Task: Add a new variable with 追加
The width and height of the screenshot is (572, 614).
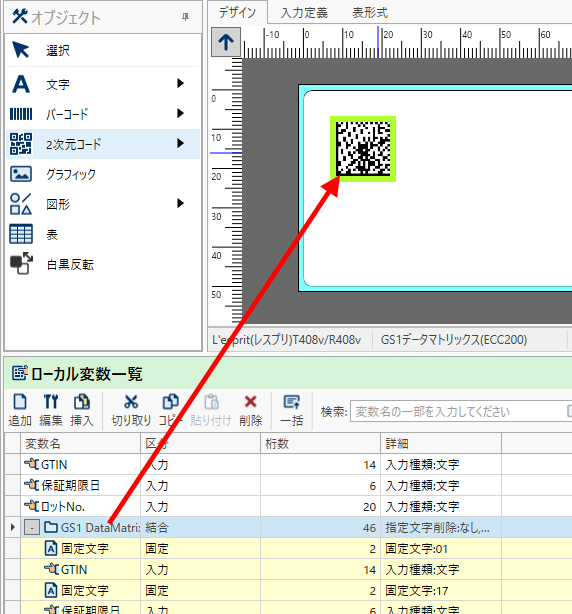Action: click(20, 410)
